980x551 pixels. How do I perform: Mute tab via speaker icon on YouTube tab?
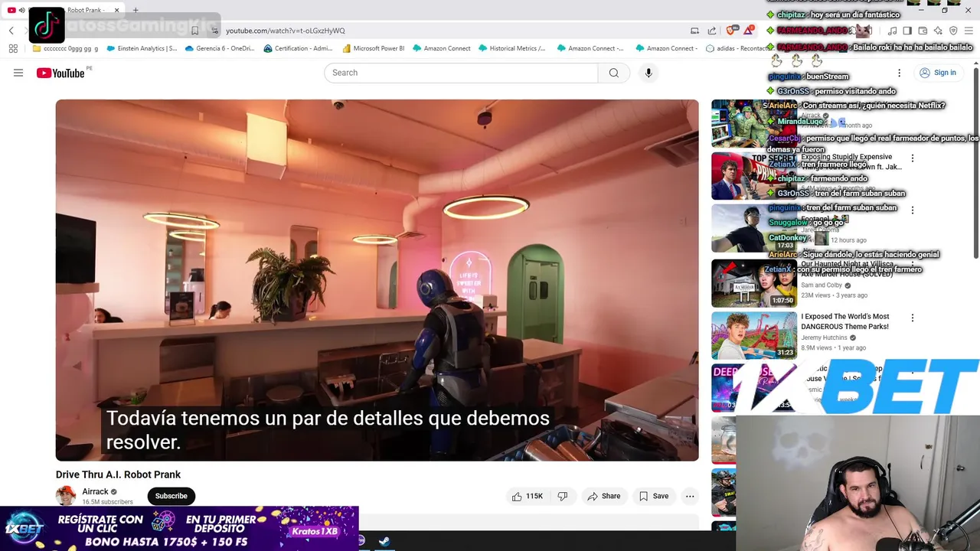(21, 10)
